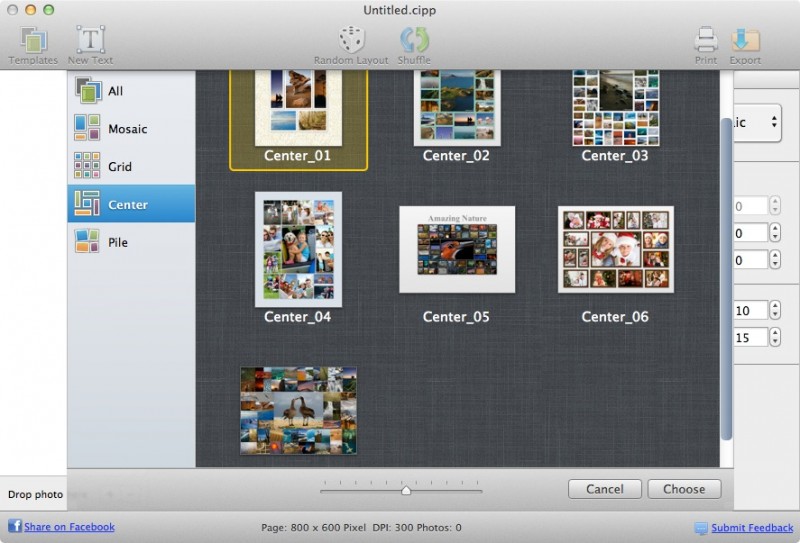The image size is (800, 543).
Task: Confirm template with Choose button
Action: [x=683, y=489]
